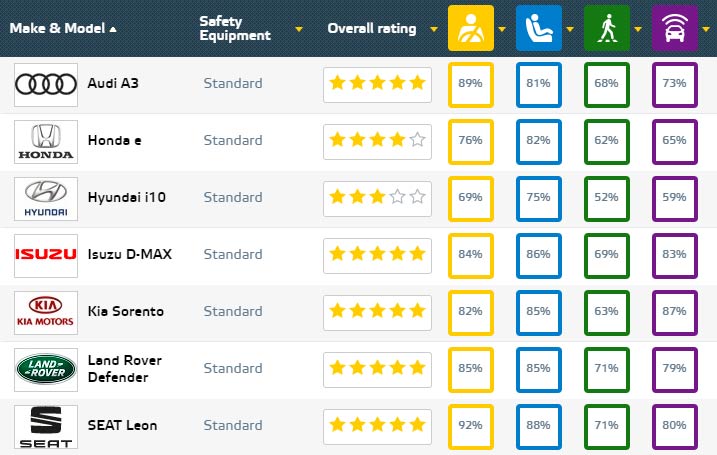Click the Hyundai i10 three-star rating box
Image resolution: width=717 pixels, height=455 pixels.
pos(377,198)
